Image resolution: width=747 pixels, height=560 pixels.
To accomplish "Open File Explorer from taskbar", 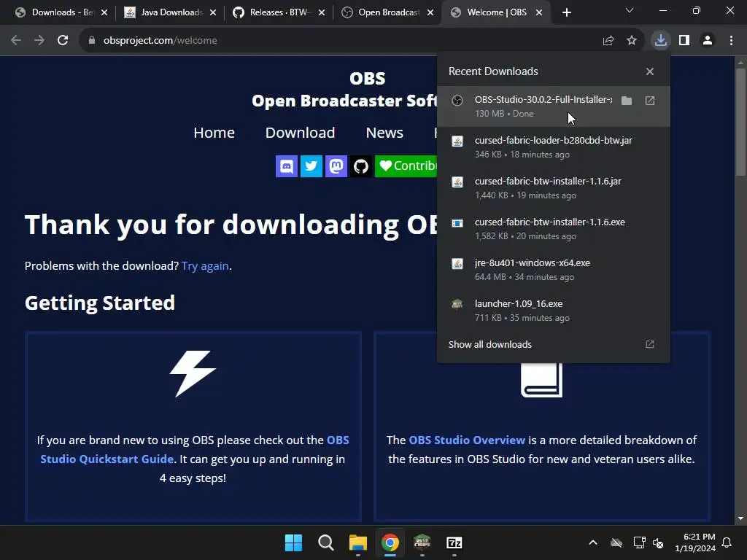I will (x=357, y=542).
